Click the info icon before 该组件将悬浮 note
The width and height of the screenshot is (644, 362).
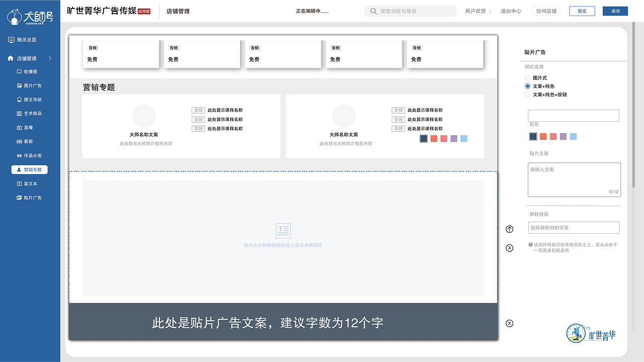coord(531,245)
